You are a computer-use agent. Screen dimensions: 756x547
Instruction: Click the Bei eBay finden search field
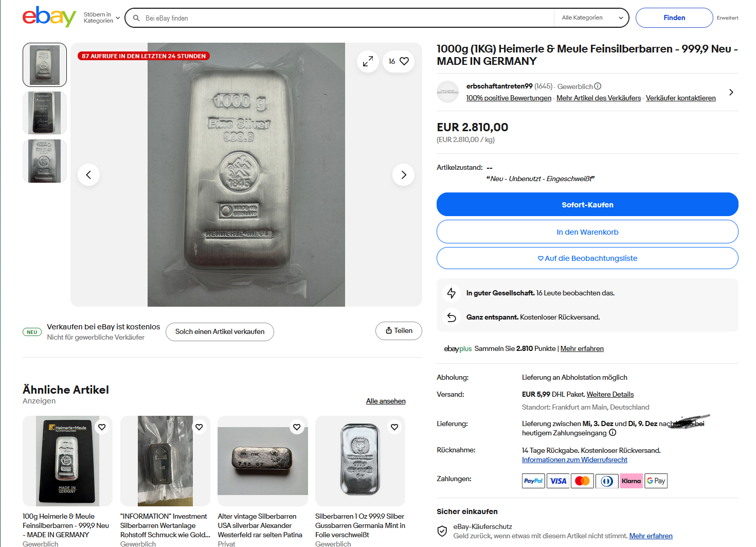pos(345,18)
